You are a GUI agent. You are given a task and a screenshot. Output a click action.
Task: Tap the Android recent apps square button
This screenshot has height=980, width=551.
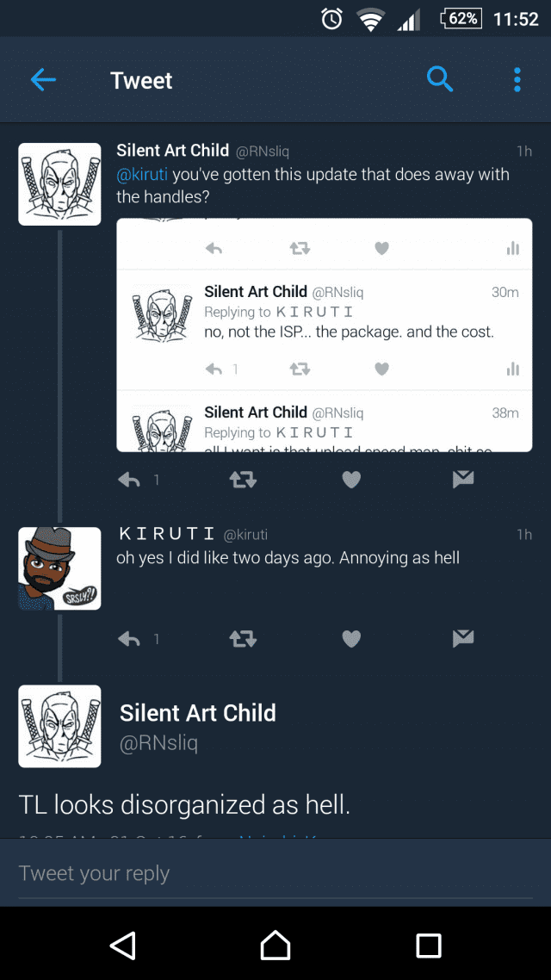pos(429,945)
